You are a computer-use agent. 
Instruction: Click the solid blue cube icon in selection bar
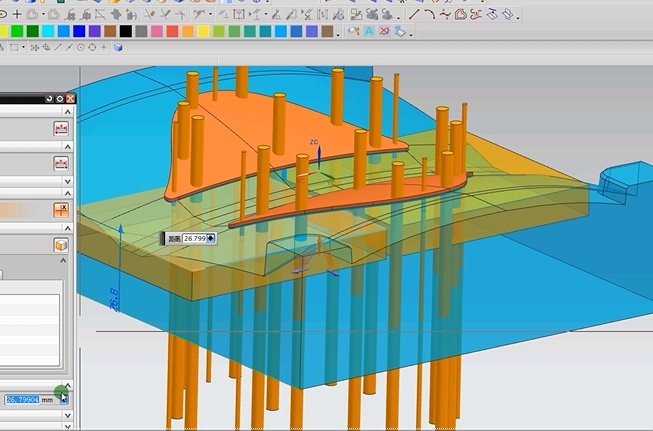tap(118, 47)
